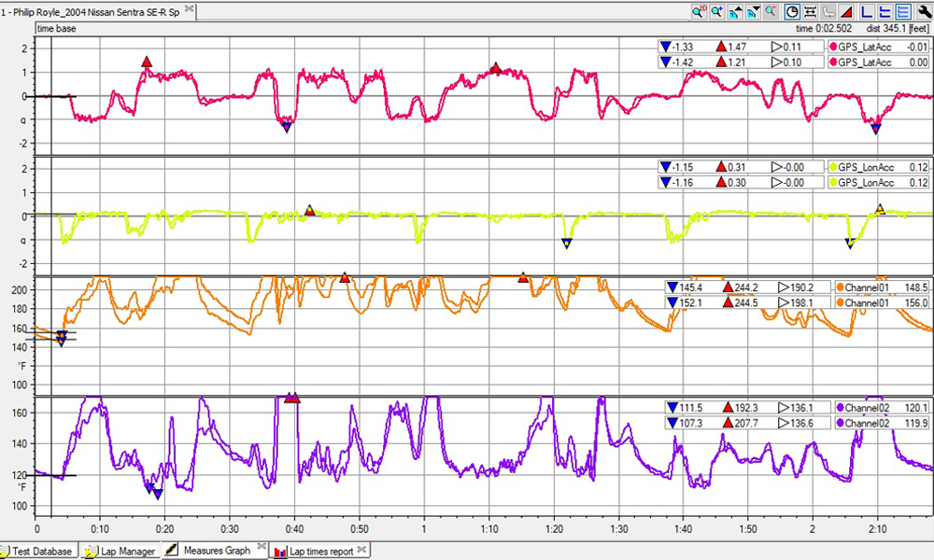Open settings with the wrench icon
Image resolution: width=934 pixels, height=560 pixels.
click(922, 12)
